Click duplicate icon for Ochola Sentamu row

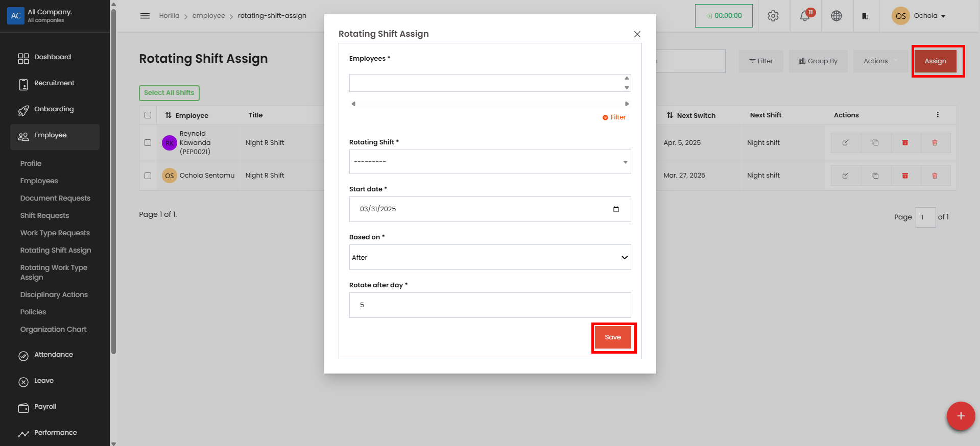875,176
